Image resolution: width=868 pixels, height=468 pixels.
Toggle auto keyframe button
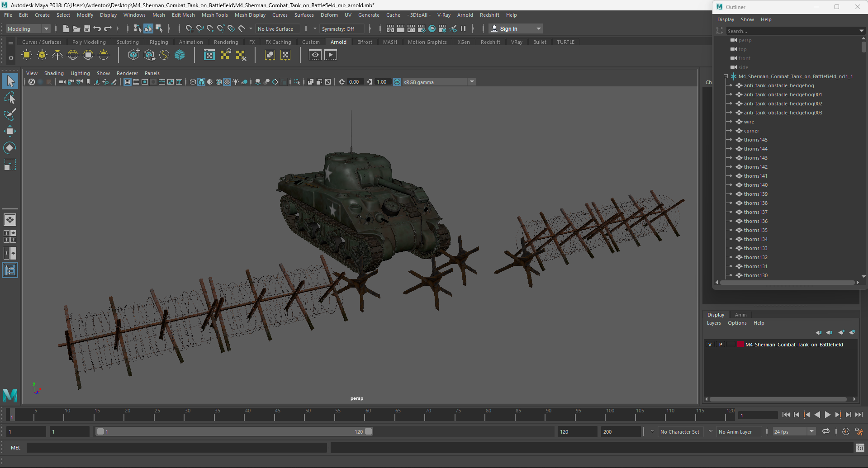(x=846, y=431)
